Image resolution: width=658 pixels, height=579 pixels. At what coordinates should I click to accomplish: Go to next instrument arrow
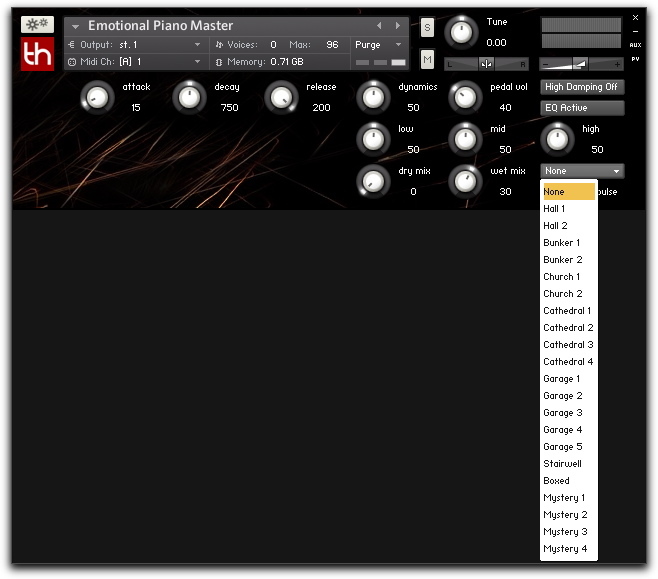[x=397, y=26]
